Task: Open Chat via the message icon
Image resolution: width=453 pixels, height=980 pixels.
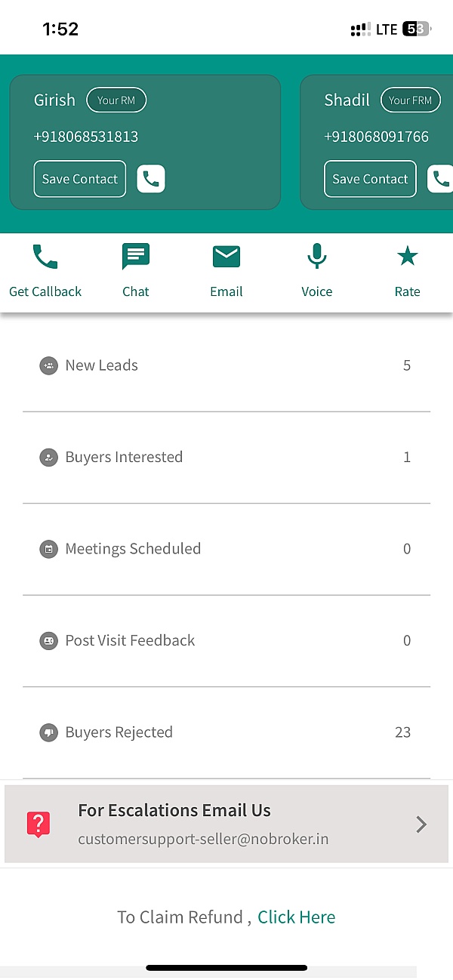Action: 136,257
